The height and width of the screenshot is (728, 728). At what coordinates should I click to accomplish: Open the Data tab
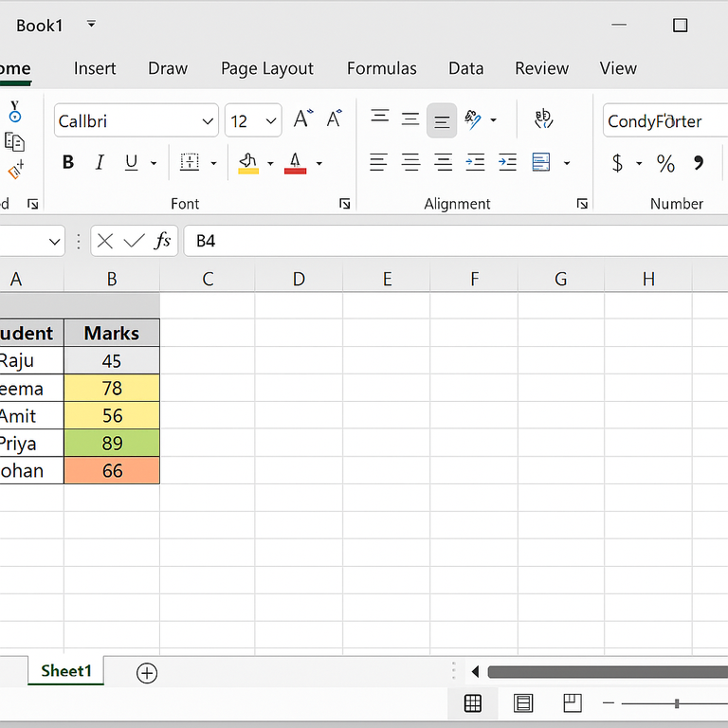465,68
